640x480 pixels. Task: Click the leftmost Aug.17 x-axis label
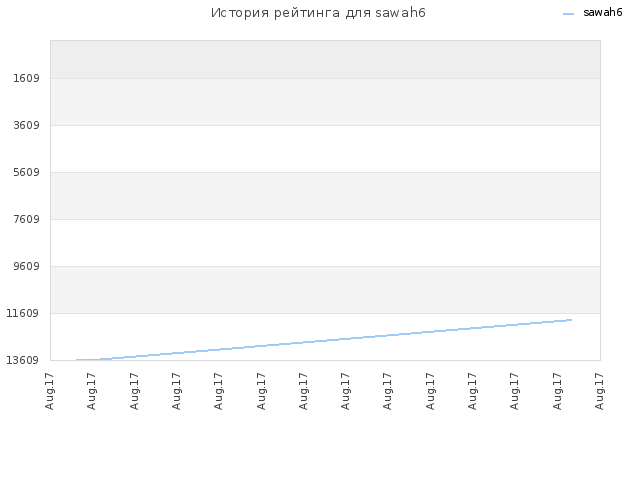(49, 391)
